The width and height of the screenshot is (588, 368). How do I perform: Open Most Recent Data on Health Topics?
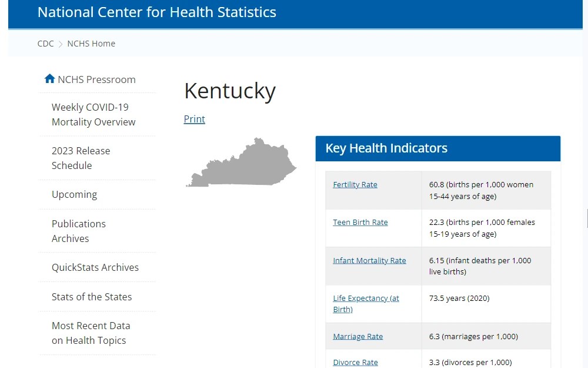(91, 333)
